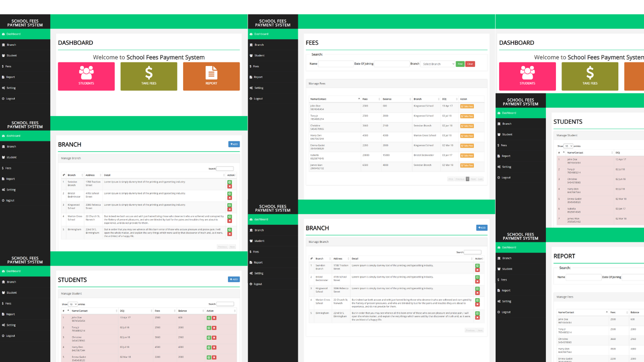Select Student in the Fees page sidebar
The width and height of the screenshot is (644, 362).
[x=273, y=55]
